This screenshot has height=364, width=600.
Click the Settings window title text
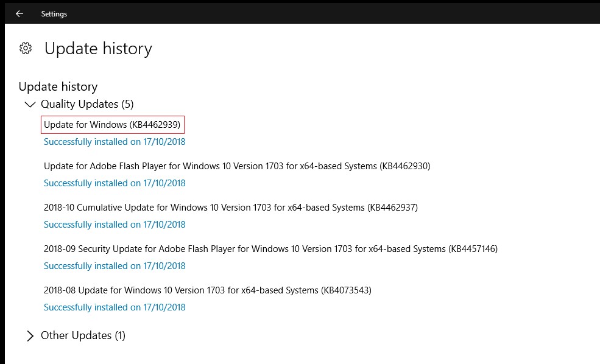[x=54, y=13]
